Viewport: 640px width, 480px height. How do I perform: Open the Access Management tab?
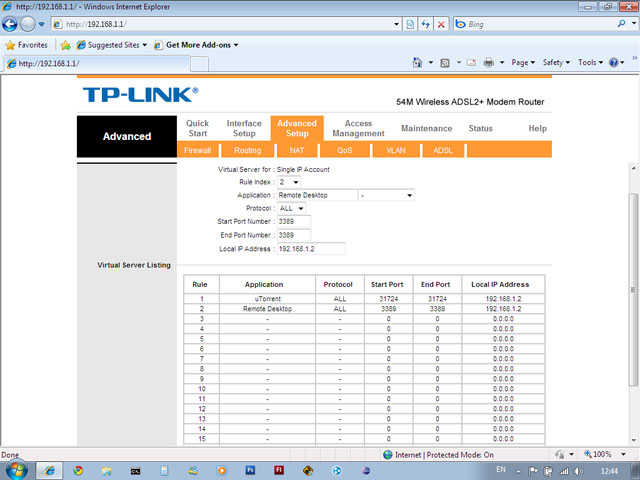pos(358,128)
